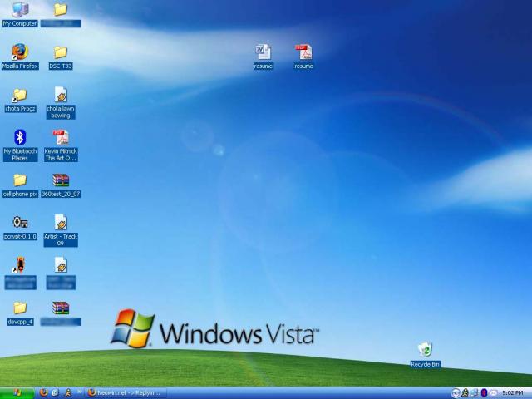Open My Bluetooth Places icon

tap(20, 145)
